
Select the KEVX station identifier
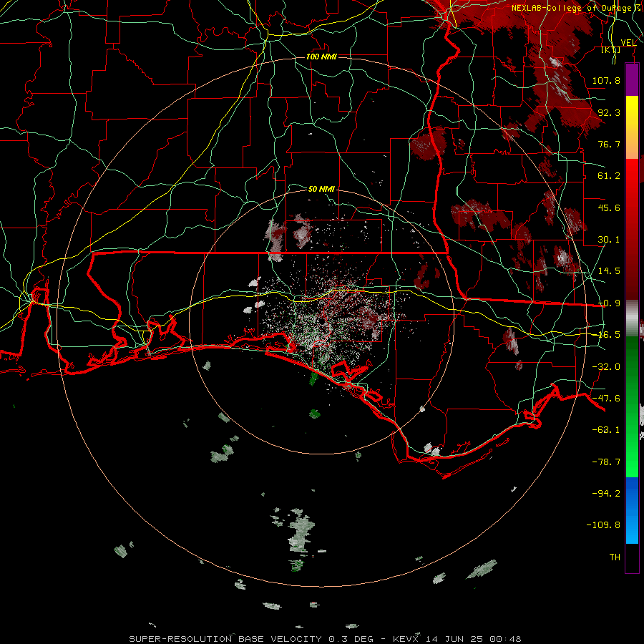[x=406, y=639]
